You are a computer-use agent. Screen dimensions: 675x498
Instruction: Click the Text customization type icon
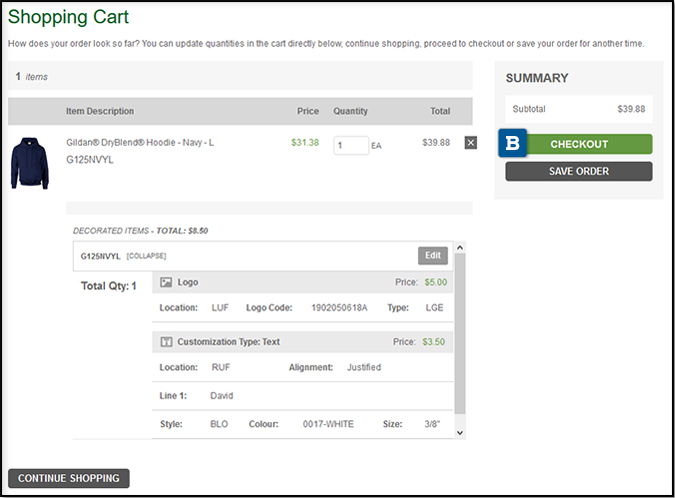(166, 342)
